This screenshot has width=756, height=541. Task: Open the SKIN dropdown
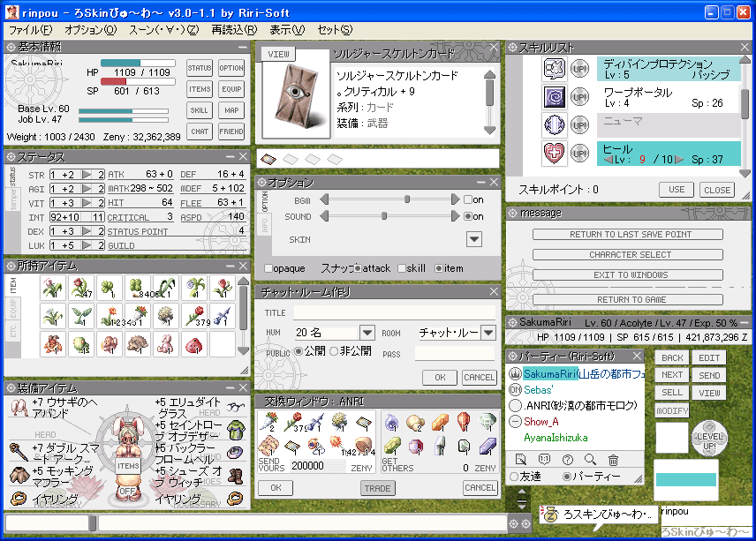(474, 239)
